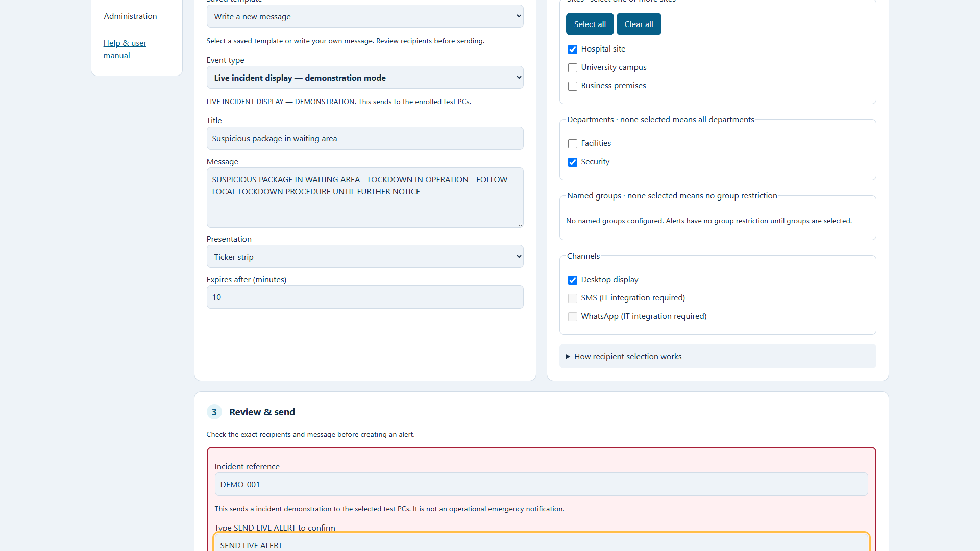Screen dimensions: 980x551
Task: Toggle the Desktop display channel checkbox
Action: point(573,280)
